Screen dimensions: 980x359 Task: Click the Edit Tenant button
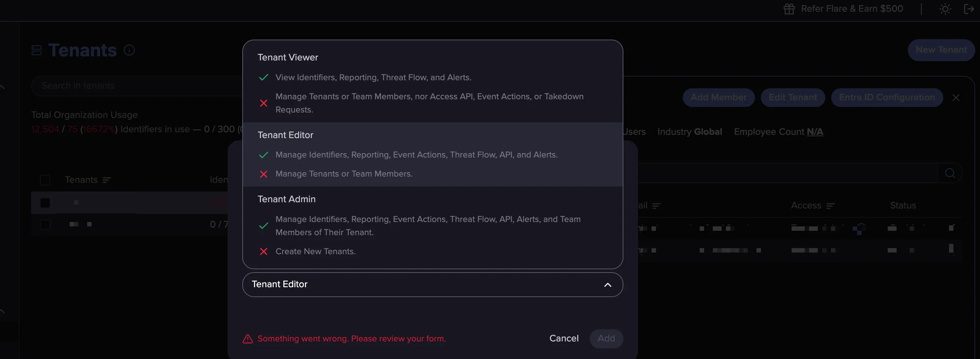792,98
